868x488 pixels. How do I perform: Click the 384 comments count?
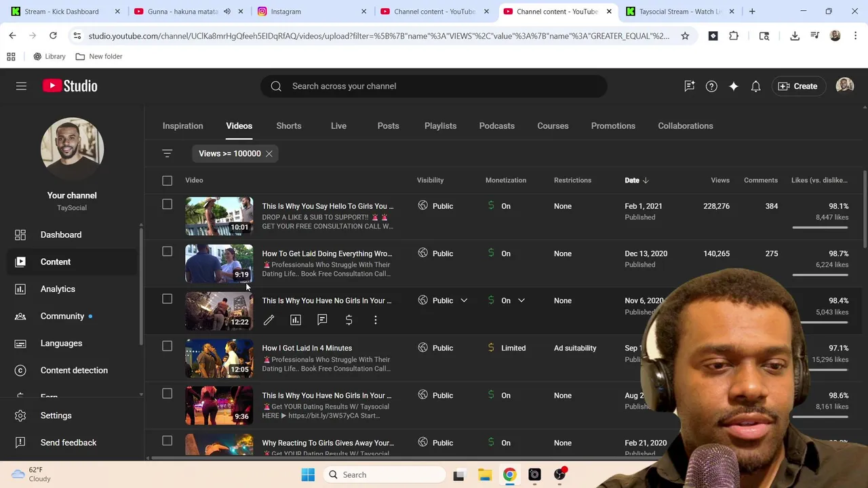pyautogui.click(x=772, y=206)
